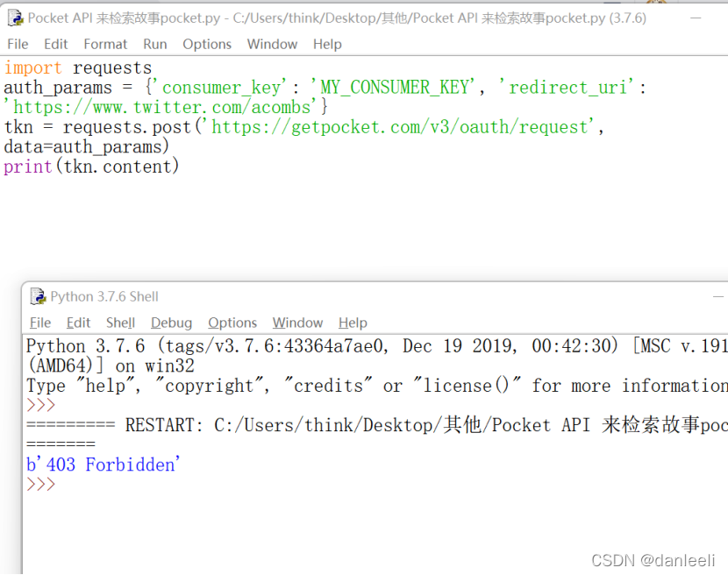The image size is (728, 575).
Task: Click the b'403 Forbidden' output line
Action: pyautogui.click(x=103, y=465)
